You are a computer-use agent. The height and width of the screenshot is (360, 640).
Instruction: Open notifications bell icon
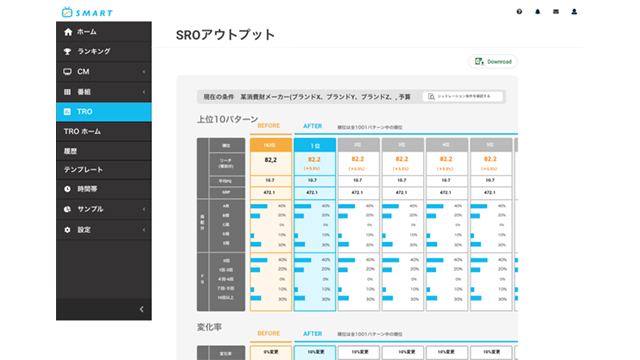538,12
